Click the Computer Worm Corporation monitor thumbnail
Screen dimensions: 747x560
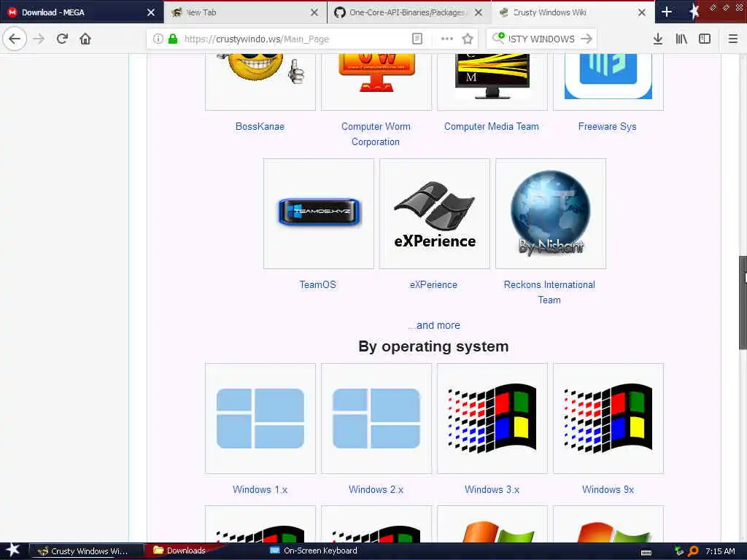[x=376, y=82]
